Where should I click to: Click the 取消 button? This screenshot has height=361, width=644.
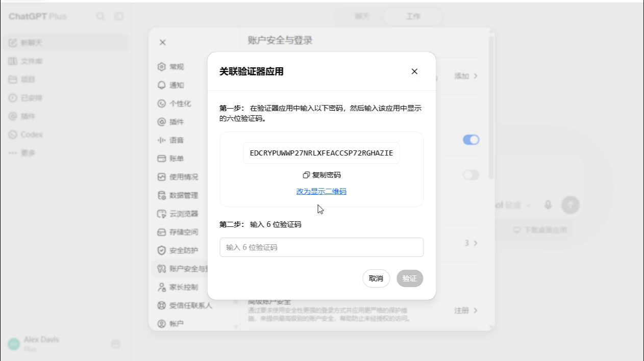pyautogui.click(x=376, y=278)
